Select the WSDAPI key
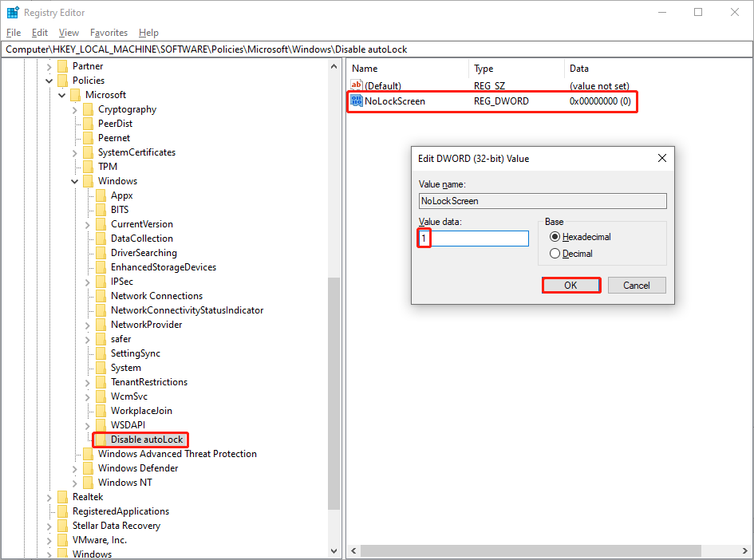The width and height of the screenshot is (754, 560). [x=128, y=425]
